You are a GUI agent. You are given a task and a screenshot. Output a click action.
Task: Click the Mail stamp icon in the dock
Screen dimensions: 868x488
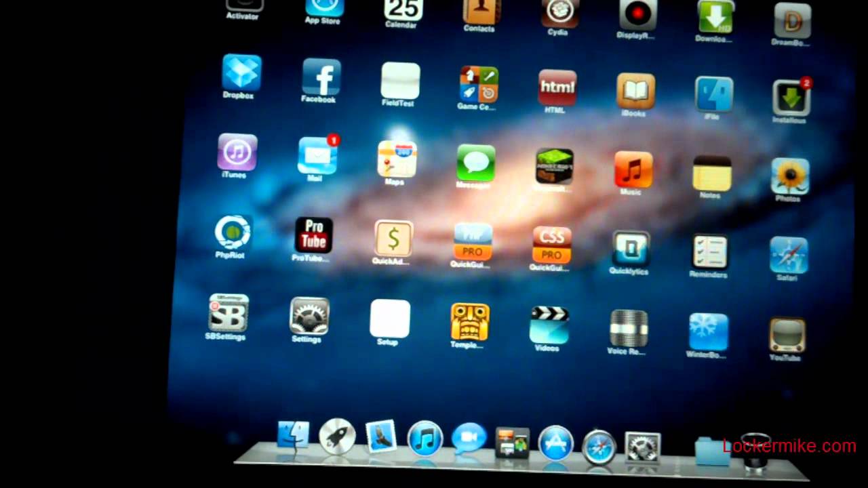380,437
